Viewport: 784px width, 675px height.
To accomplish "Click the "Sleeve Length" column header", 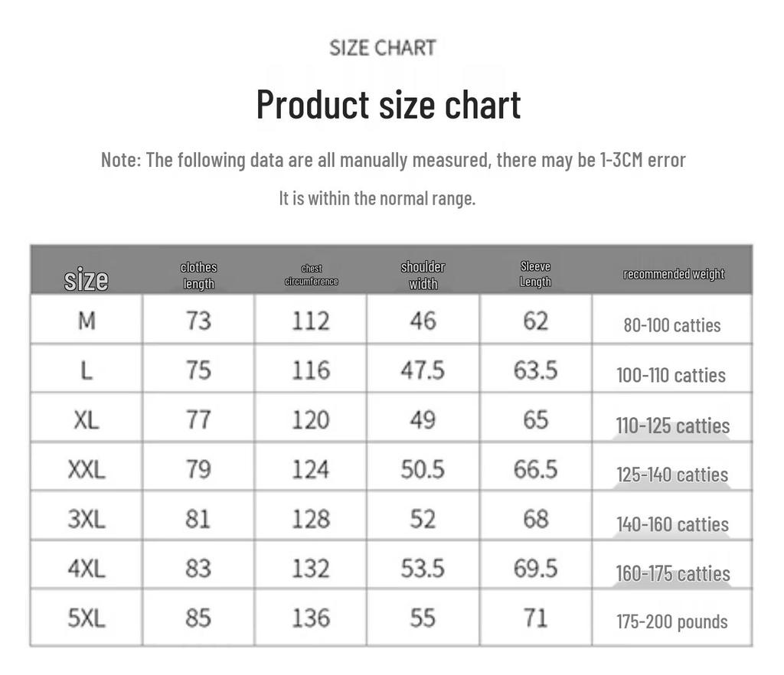I will [x=535, y=274].
